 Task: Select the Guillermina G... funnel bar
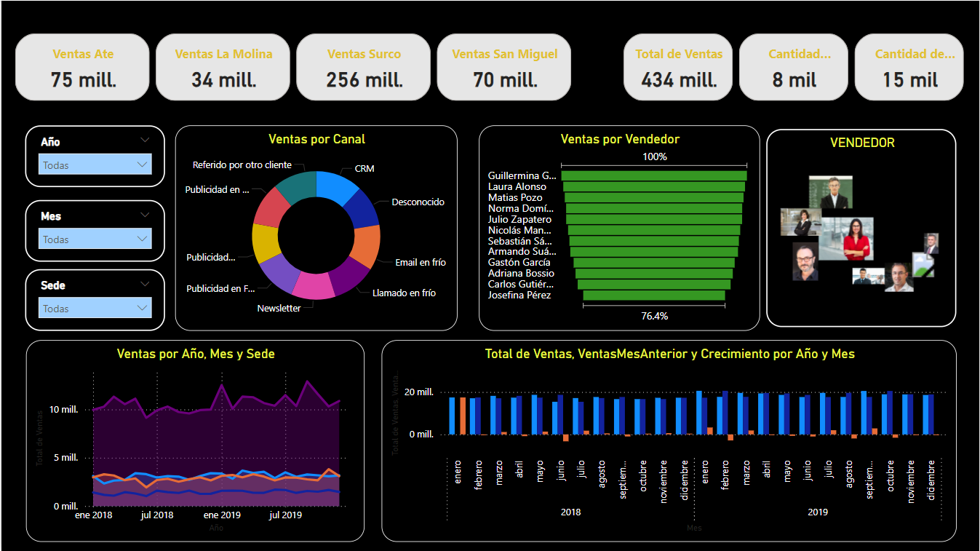pos(654,175)
